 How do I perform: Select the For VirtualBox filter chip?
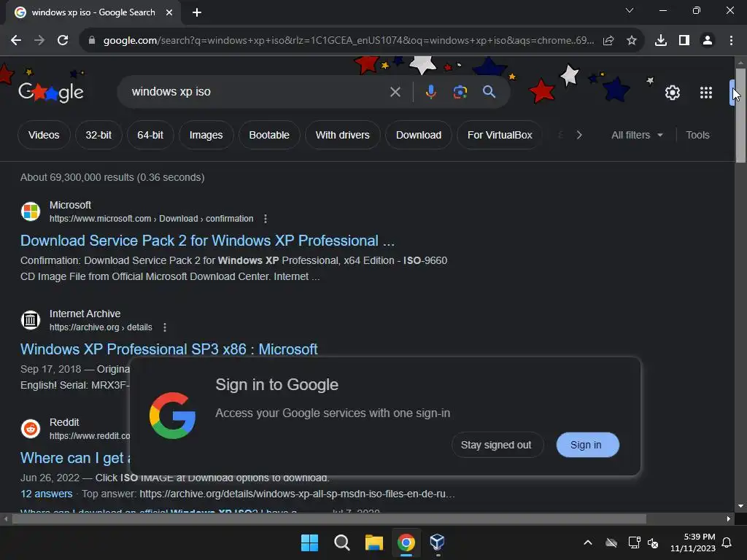coord(500,135)
